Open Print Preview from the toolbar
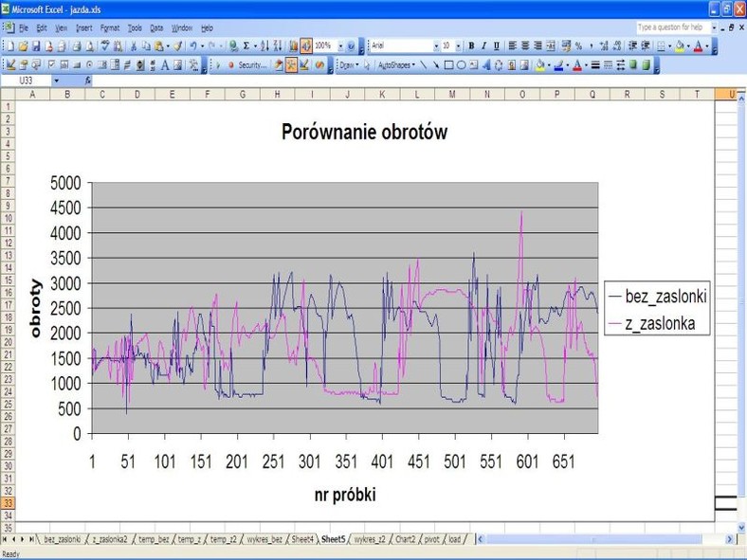Screen dimensions: 747x560 (x=89, y=45)
